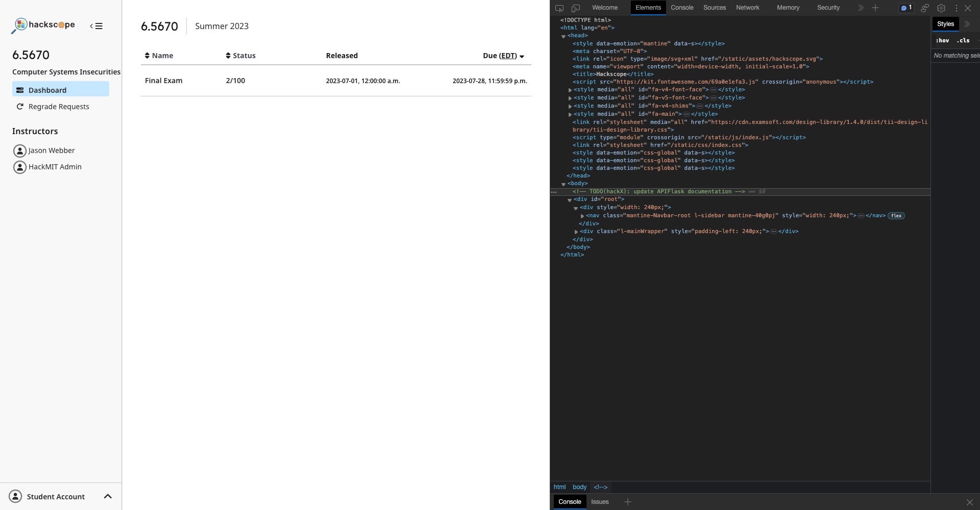Viewport: 980px width, 510px height.
Task: Expand the Student Account menu chevron
Action: (x=108, y=496)
